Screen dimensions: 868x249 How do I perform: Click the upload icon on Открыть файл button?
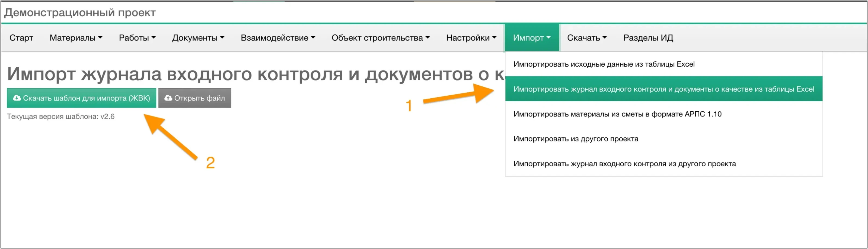[168, 98]
